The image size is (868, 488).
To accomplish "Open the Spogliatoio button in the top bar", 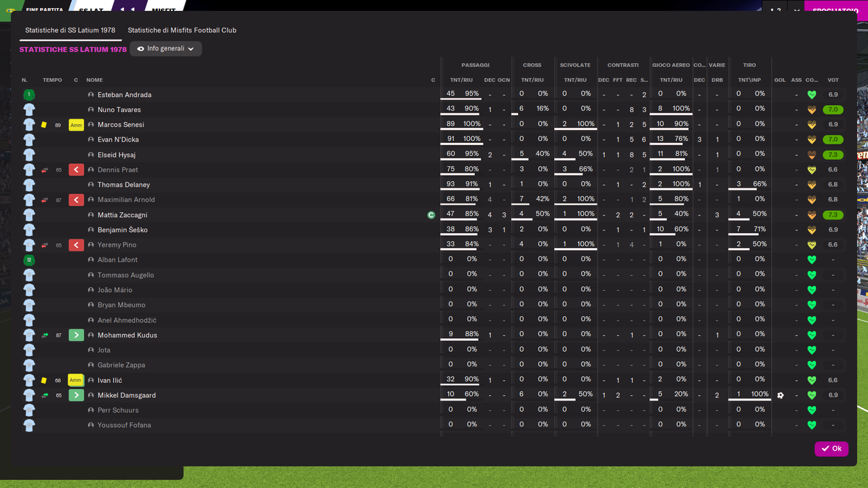I will 835,10.
